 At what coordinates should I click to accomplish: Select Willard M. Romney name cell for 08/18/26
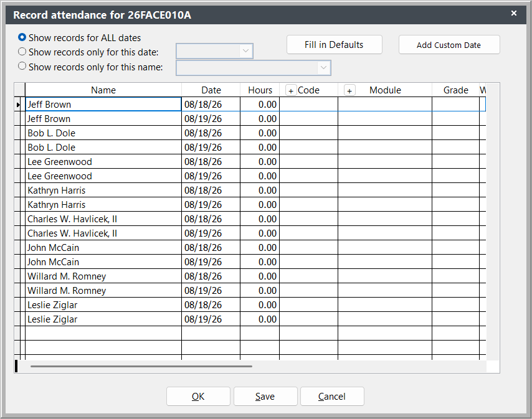[103, 276]
